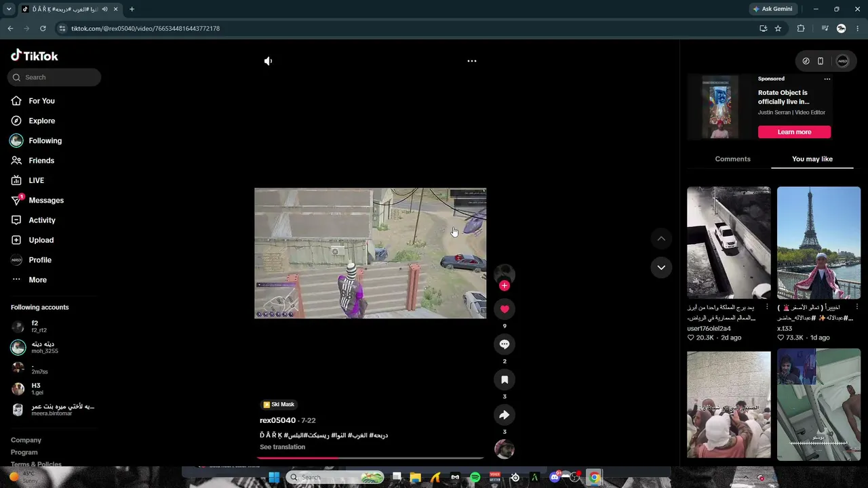Go to the previous video arrow

(661, 239)
